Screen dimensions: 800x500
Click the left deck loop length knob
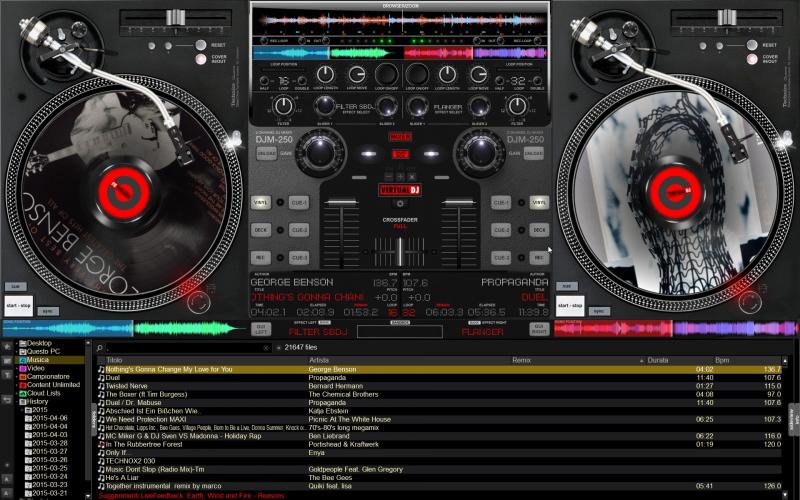point(325,75)
